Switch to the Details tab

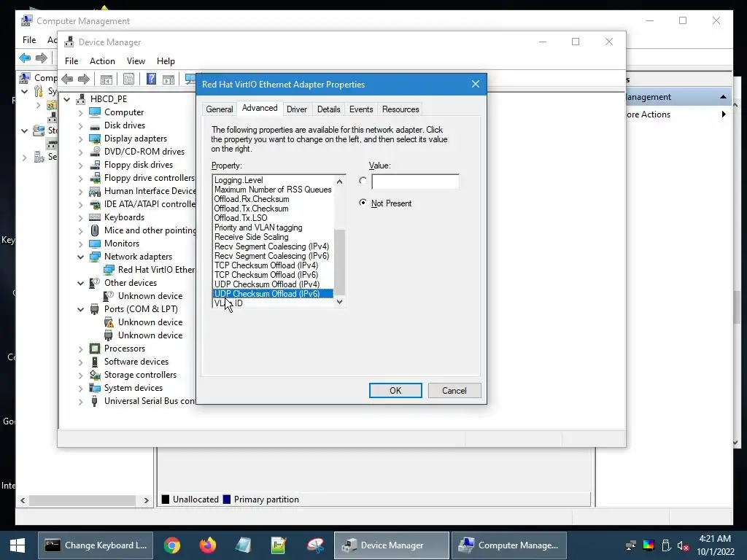click(x=329, y=109)
